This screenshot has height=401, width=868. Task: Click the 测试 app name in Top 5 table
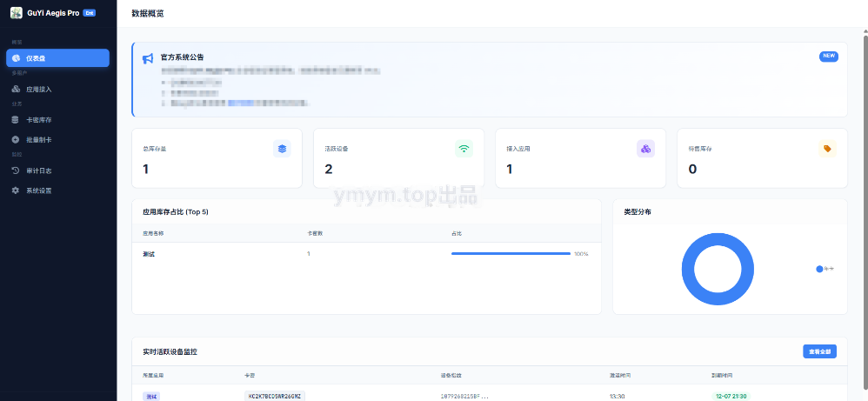[149, 254]
